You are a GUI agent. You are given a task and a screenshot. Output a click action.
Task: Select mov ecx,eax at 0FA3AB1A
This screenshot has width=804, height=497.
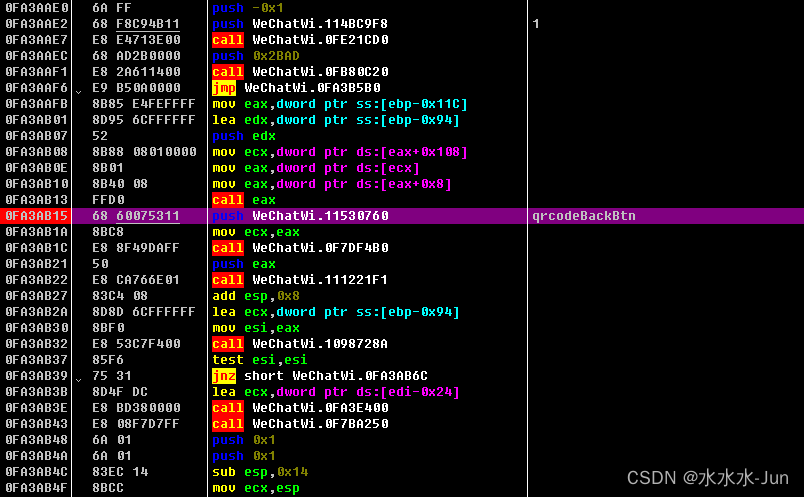click(x=256, y=232)
